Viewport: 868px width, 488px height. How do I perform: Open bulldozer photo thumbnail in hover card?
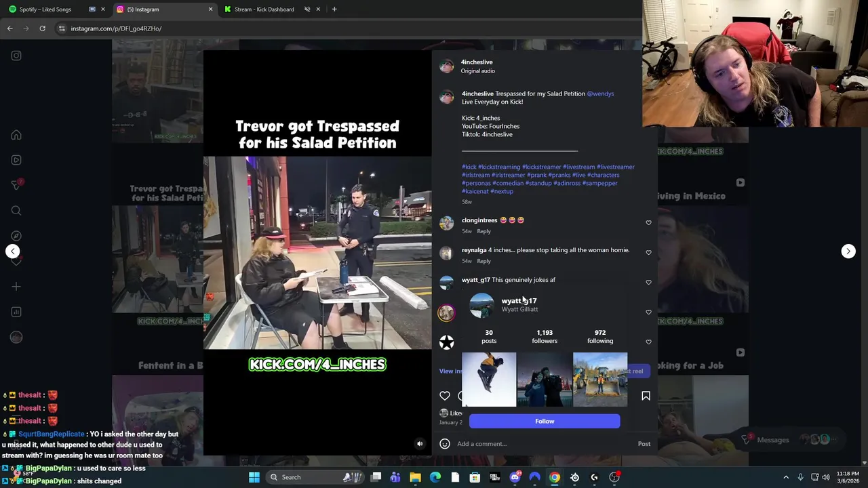pos(600,380)
